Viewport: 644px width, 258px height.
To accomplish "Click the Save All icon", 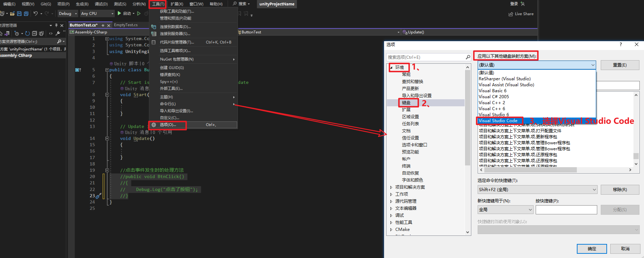I will coord(26,13).
